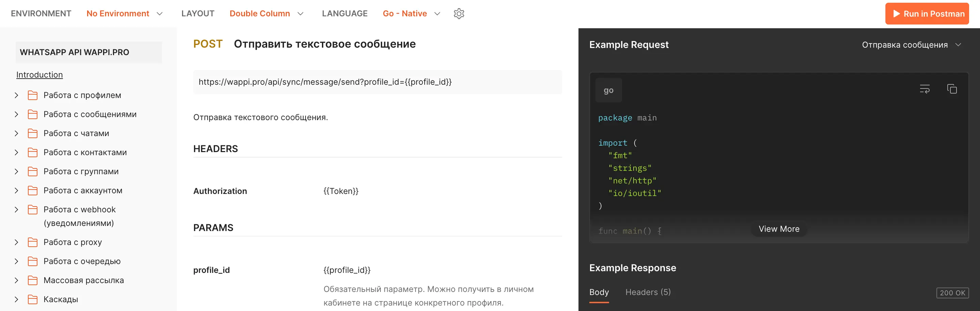Expand the Работа с группами folder
The height and width of the screenshot is (311, 980).
point(16,171)
